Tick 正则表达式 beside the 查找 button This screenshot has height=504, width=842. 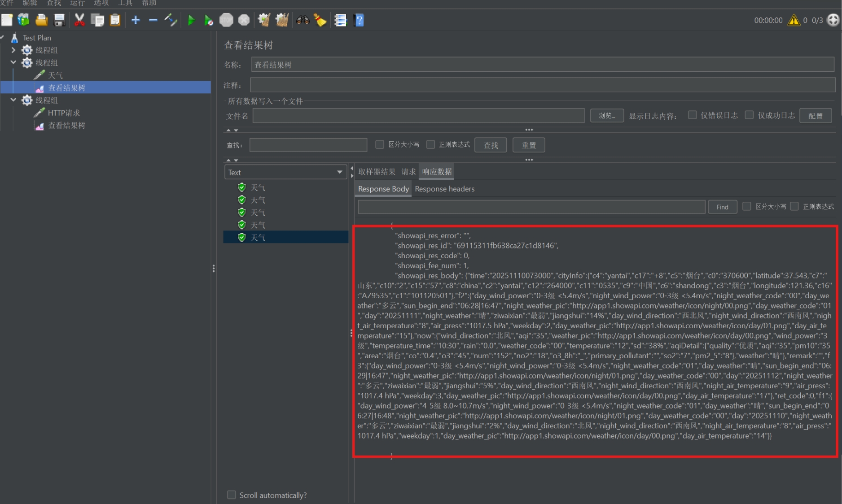coord(430,144)
